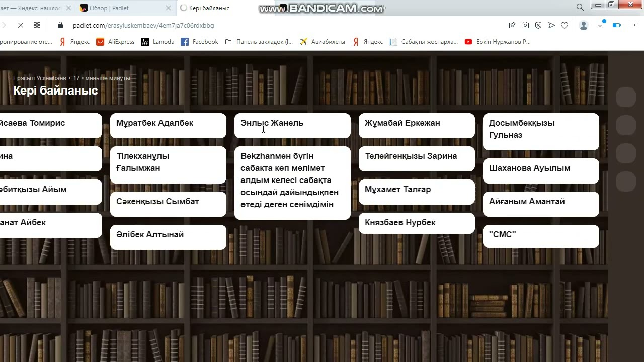Click the Кері байланыс padlet title
Image resolution: width=644 pixels, height=362 pixels.
pyautogui.click(x=55, y=90)
